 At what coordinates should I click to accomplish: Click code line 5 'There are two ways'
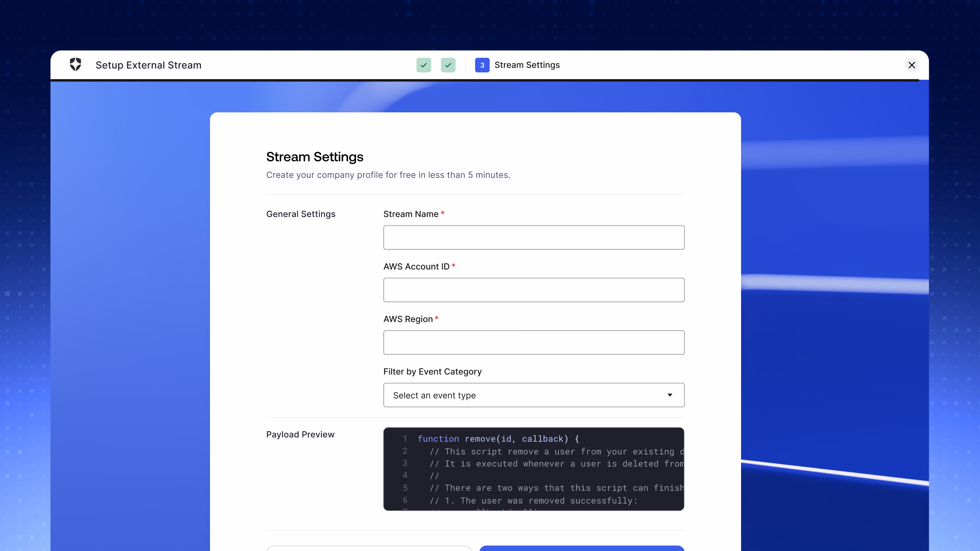click(x=557, y=488)
